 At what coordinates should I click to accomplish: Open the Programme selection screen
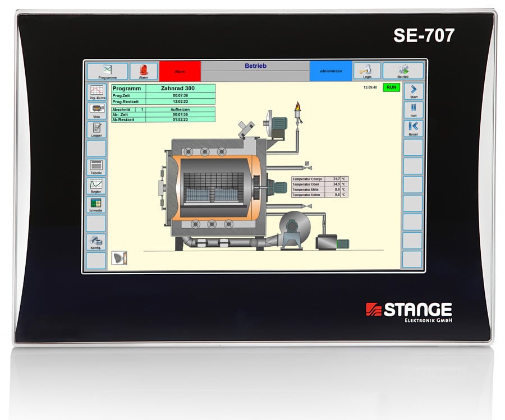[108, 70]
